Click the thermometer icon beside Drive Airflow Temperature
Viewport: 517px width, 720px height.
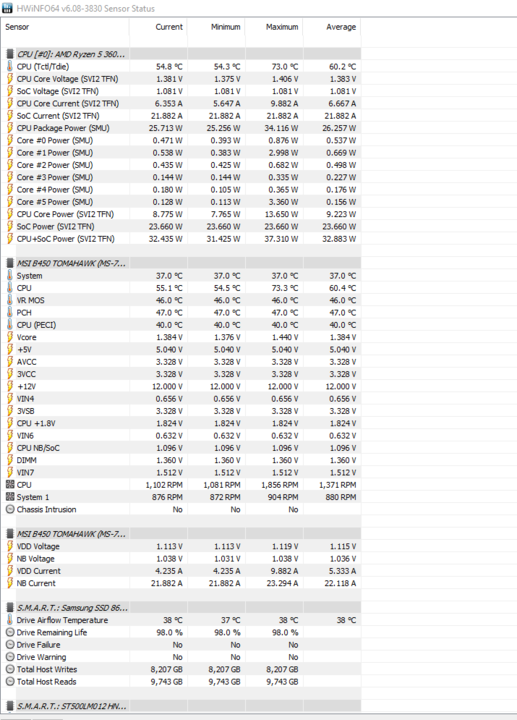click(x=10, y=620)
